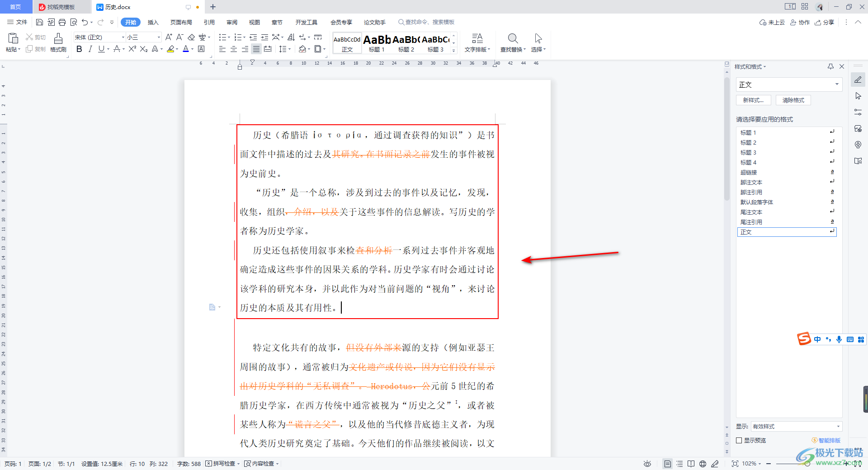The image size is (868, 470).
Task: Open the 插入 ribbon tab
Action: [x=153, y=22]
